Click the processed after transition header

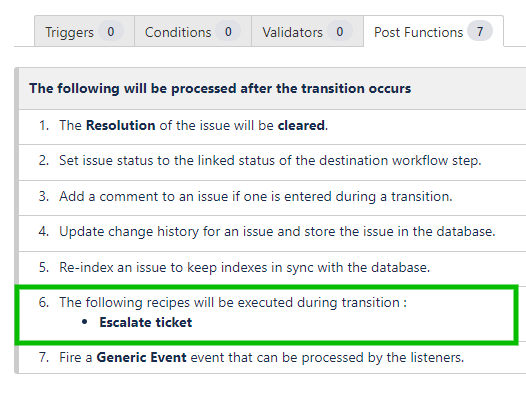220,89
